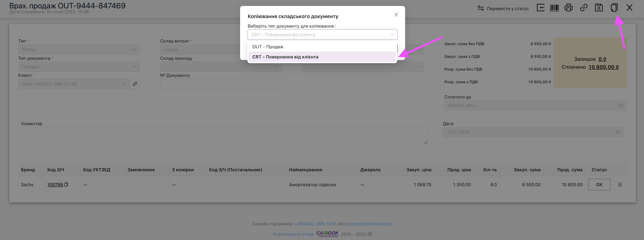Click the return arrow icon beside the barcode
The image size is (644, 240).
coord(540,8)
